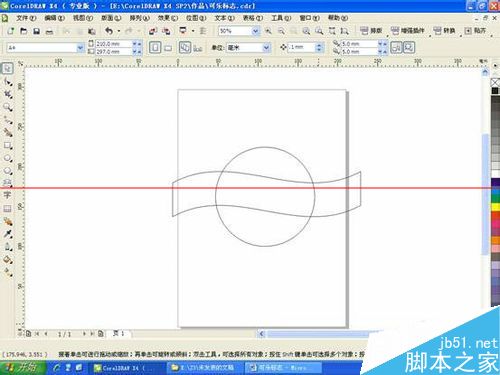Set page orientation to Portrait

[155, 48]
